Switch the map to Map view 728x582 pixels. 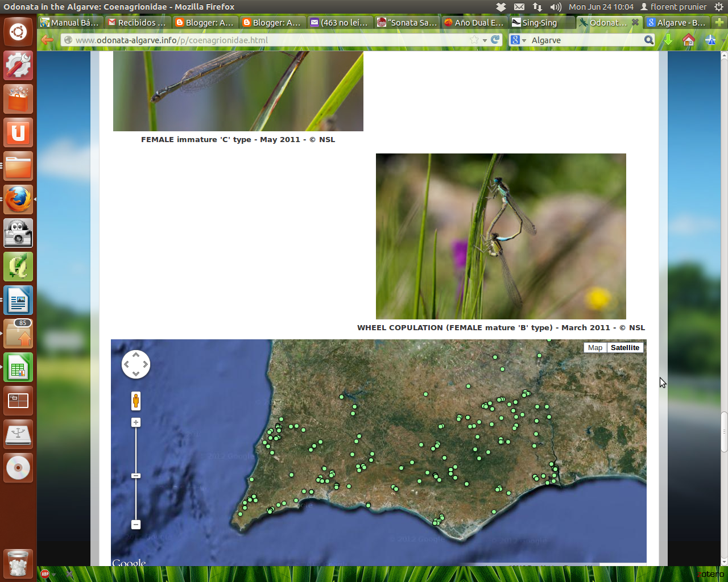click(x=595, y=348)
